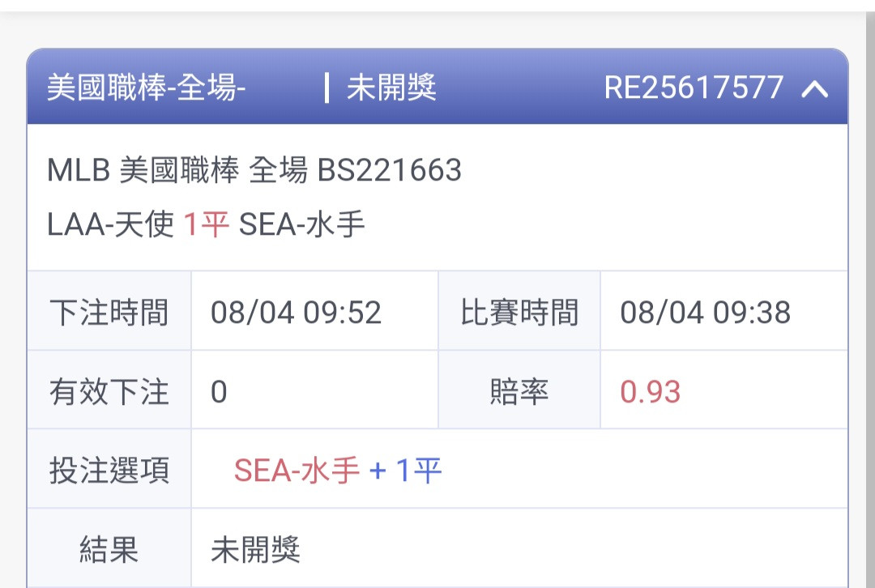
Task: Collapse the bet card using the chevron arrow
Action: (815, 89)
